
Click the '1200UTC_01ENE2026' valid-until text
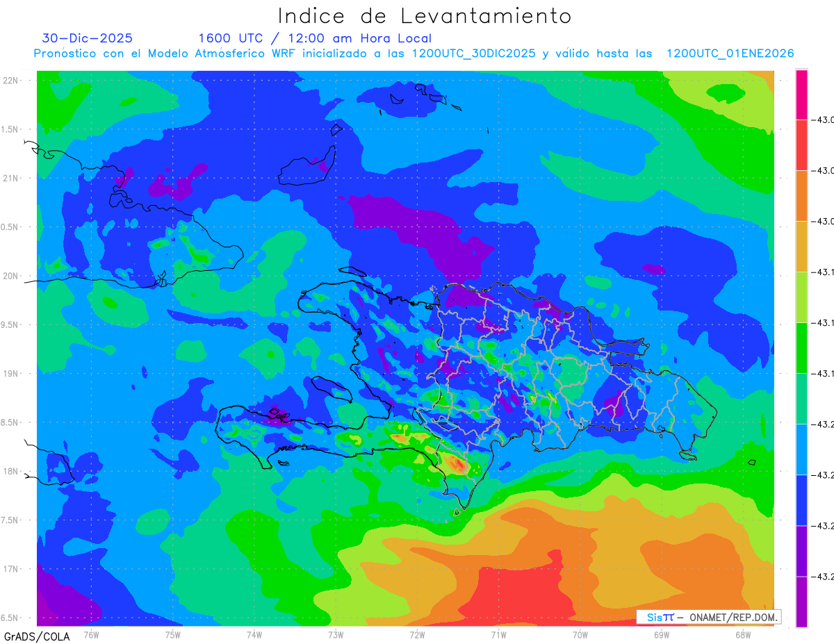click(x=730, y=53)
